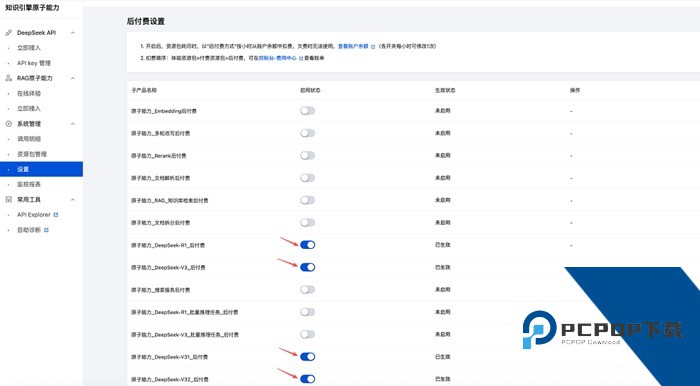Click the circular icon beside 系统管理

pos(8,124)
